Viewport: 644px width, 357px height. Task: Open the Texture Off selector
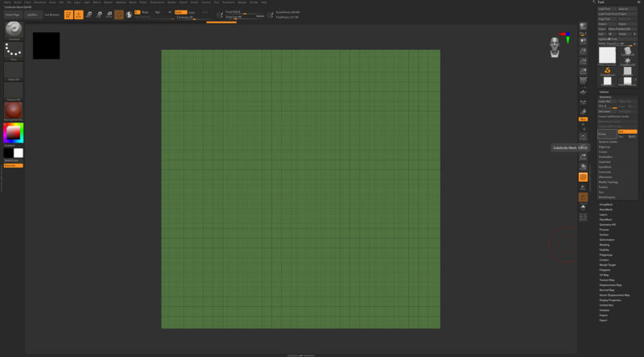(14, 90)
